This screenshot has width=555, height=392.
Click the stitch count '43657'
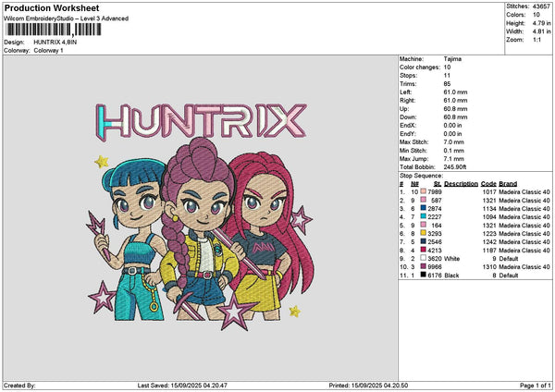coord(541,6)
